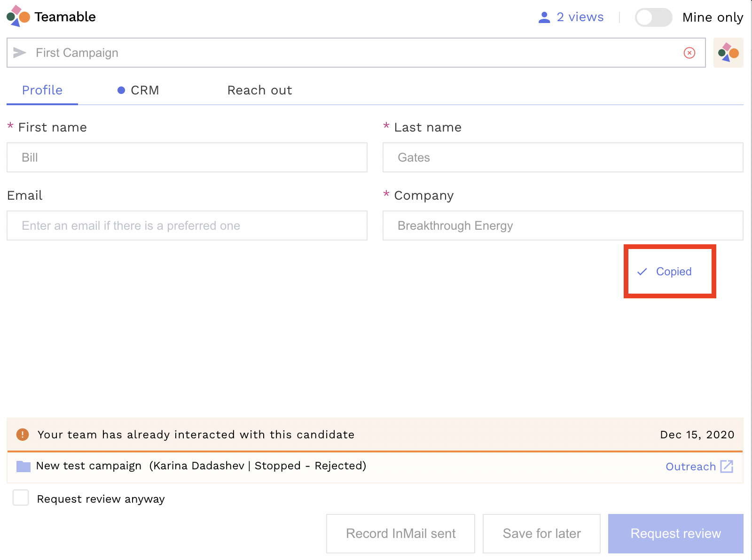Clear the First Campaign selection with the red x

[x=689, y=53]
